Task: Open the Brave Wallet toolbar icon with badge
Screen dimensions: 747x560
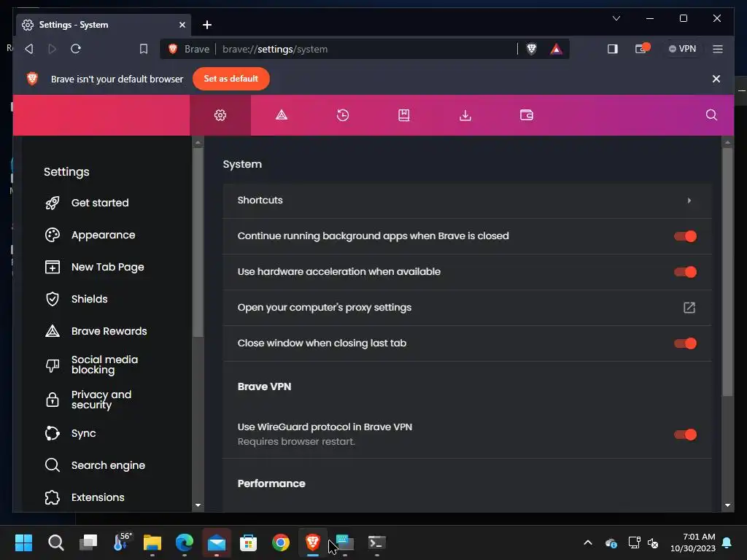Action: click(642, 49)
